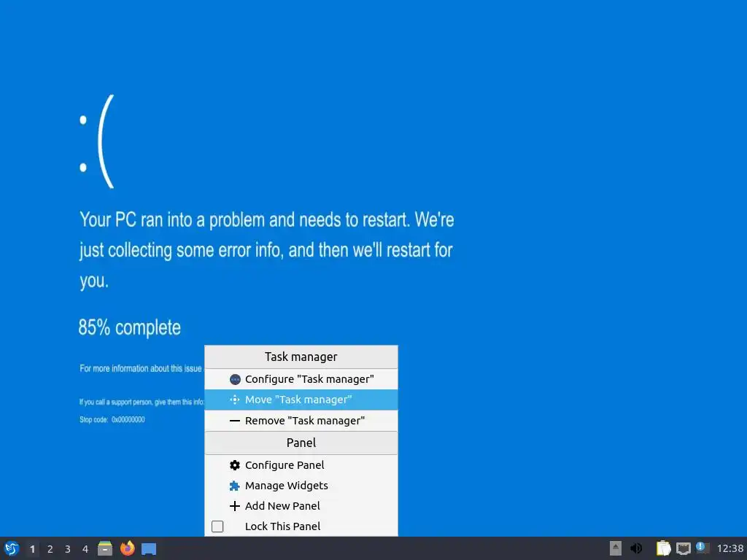
Task: Open the volume control icon
Action: [636, 548]
